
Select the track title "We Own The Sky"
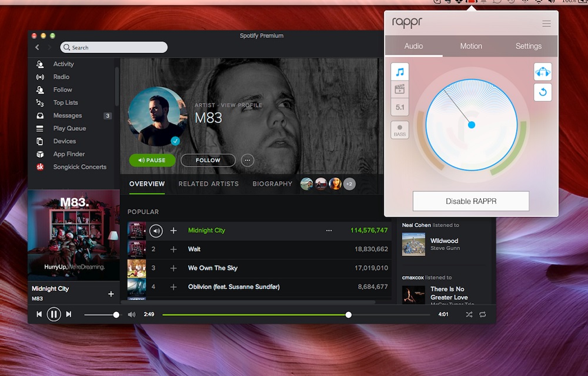(213, 268)
